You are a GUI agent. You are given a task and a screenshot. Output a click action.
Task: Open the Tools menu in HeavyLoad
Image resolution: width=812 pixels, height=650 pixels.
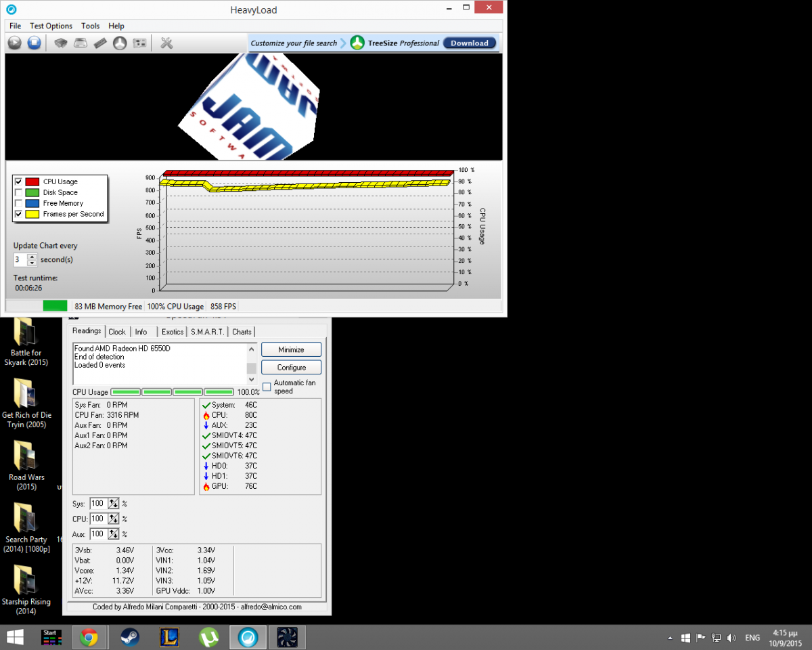click(90, 26)
